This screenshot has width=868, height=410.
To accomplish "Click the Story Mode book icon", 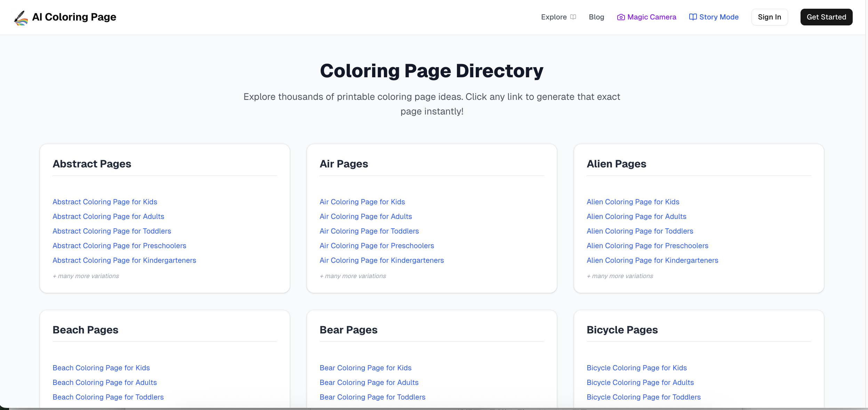I will click(693, 17).
